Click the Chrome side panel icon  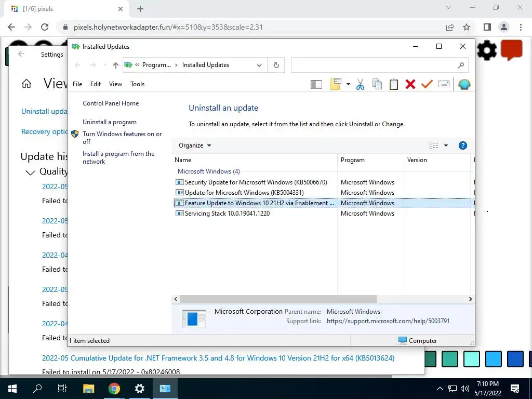pyautogui.click(x=487, y=27)
